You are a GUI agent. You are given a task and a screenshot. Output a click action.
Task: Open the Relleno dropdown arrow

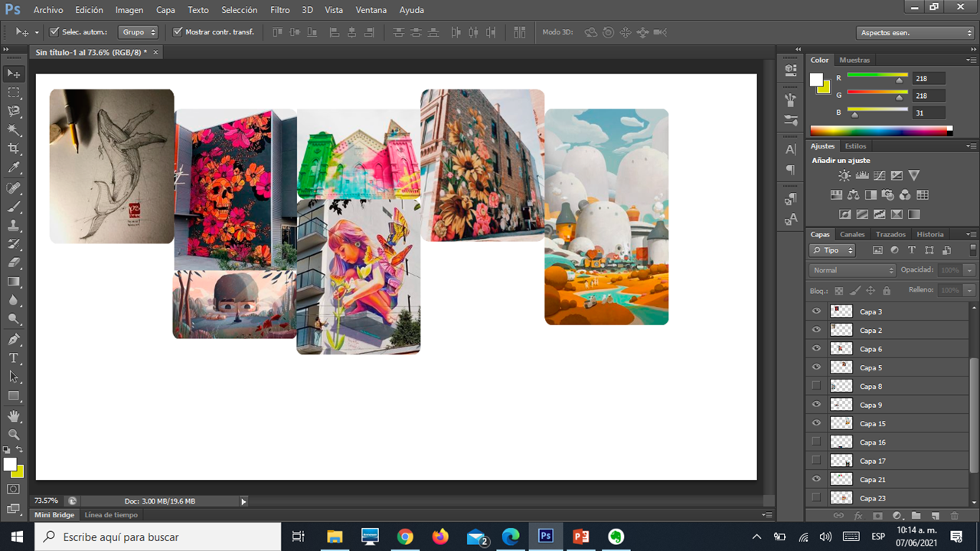point(970,291)
